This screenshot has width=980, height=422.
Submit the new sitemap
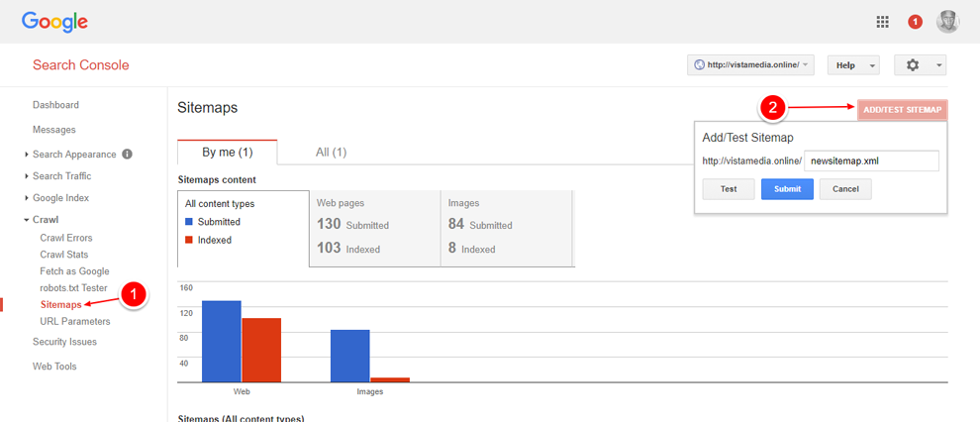tap(787, 189)
